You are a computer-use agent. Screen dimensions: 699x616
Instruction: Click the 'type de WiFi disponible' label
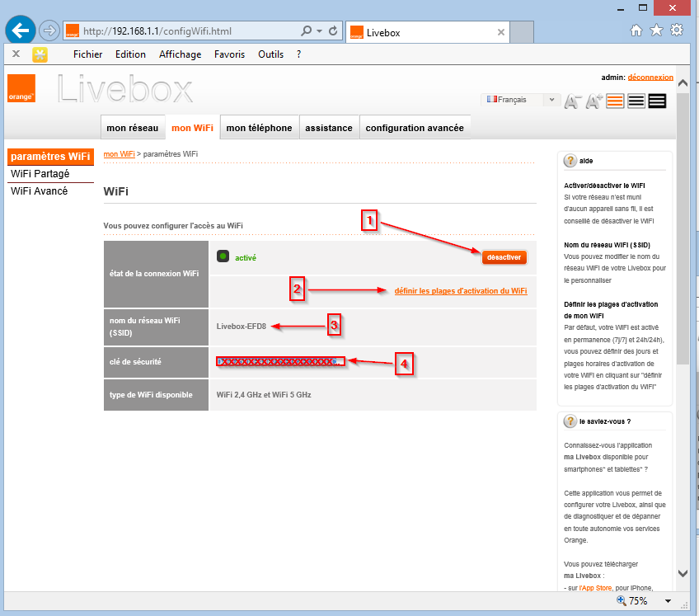[x=151, y=395]
